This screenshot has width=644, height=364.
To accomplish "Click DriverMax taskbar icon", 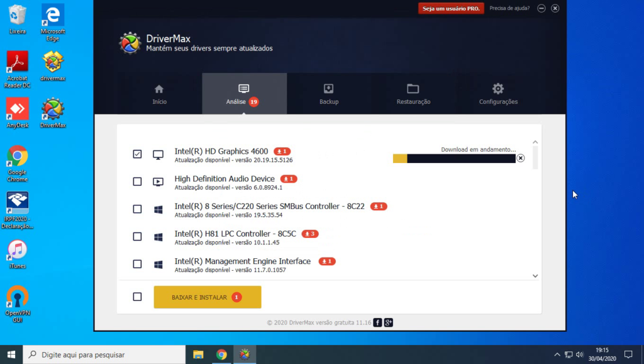I will pos(245,355).
